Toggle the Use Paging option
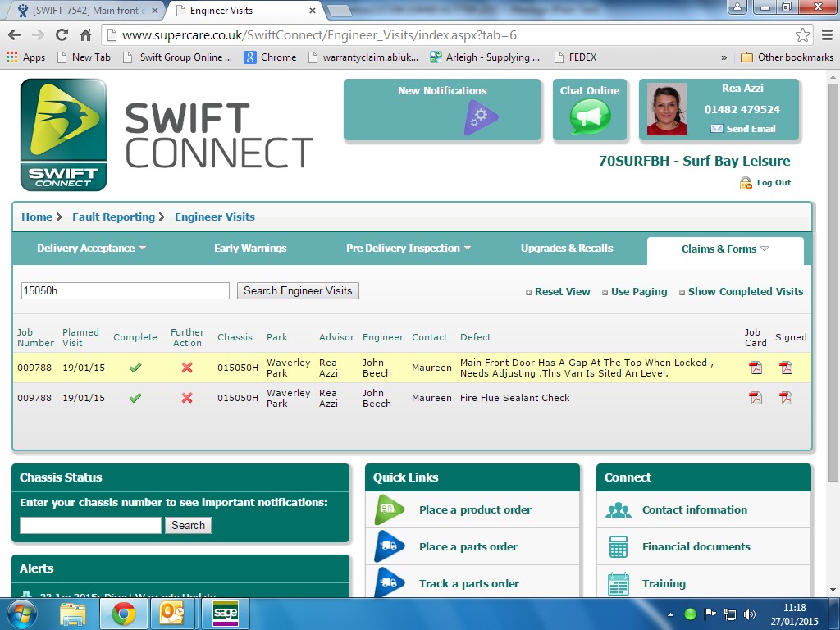 [x=634, y=291]
